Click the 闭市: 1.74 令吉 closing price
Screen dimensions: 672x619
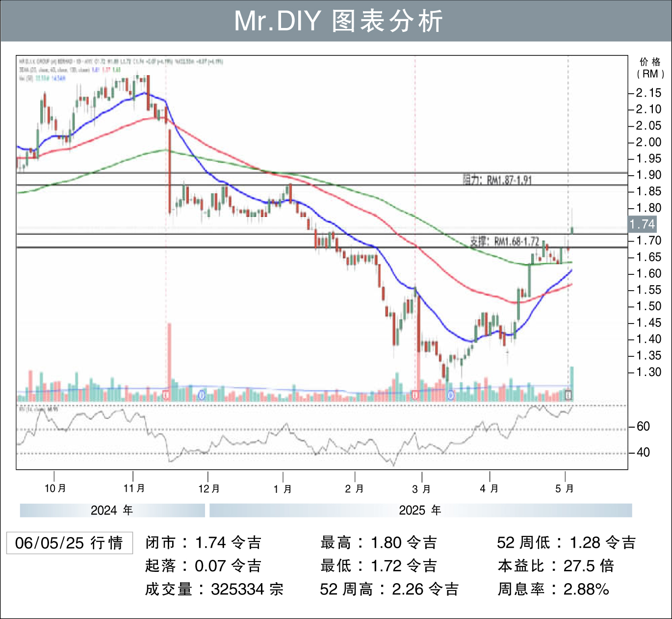(x=204, y=543)
